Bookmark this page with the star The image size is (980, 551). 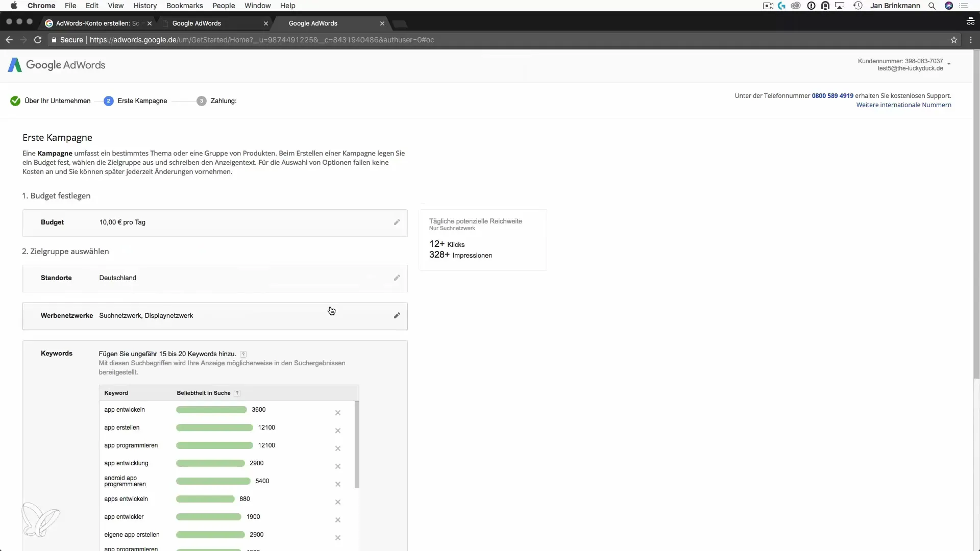953,40
